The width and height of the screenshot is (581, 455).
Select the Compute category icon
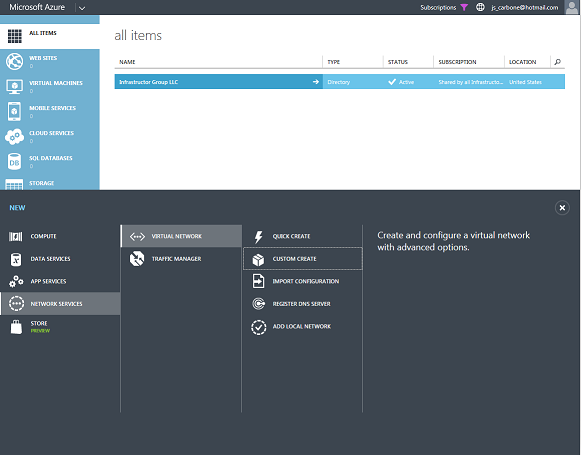[16, 236]
